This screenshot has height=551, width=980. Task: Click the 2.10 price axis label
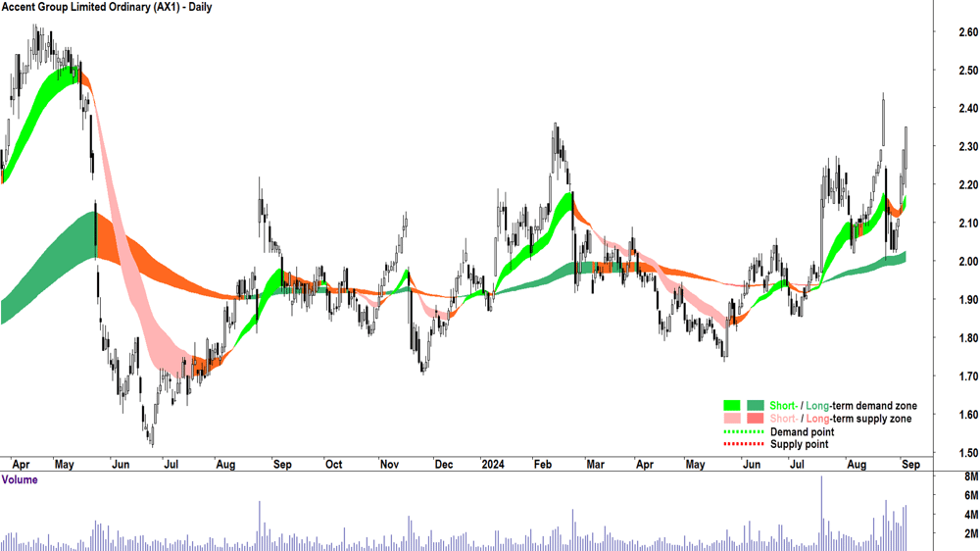click(967, 223)
